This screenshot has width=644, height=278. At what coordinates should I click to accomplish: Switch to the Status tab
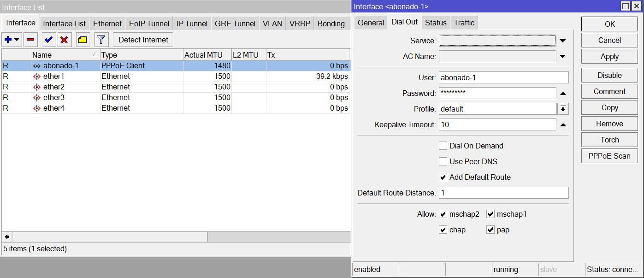pos(435,22)
